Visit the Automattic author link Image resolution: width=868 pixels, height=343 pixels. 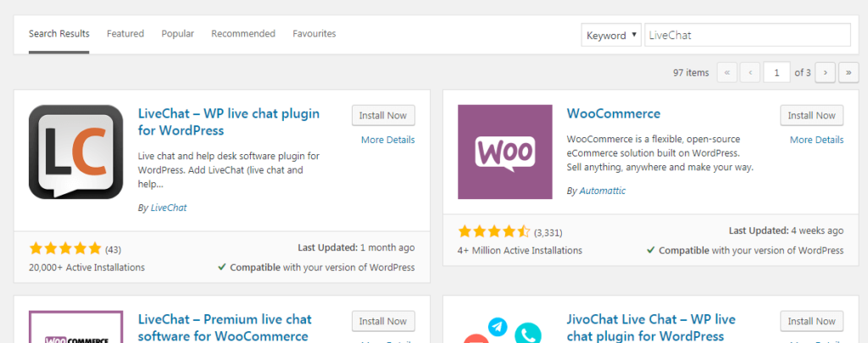(603, 191)
